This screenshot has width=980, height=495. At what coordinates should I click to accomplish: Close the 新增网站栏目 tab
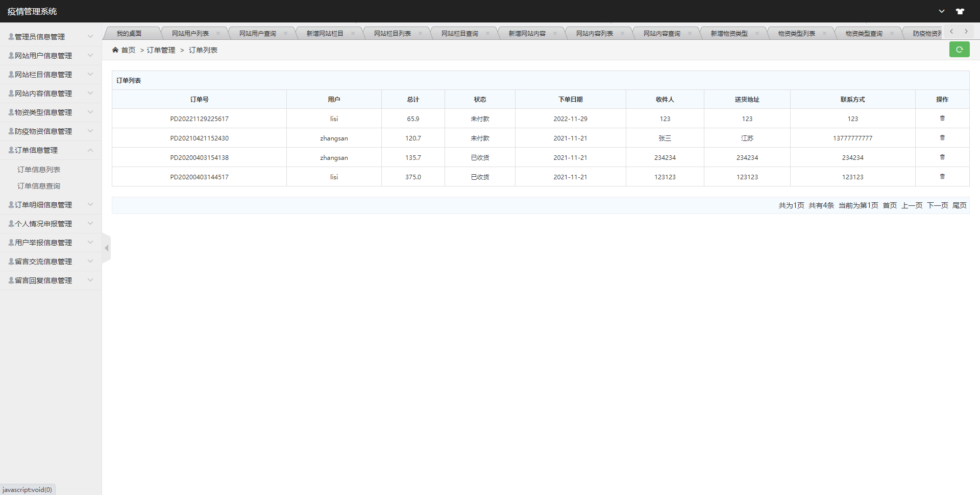pyautogui.click(x=353, y=34)
